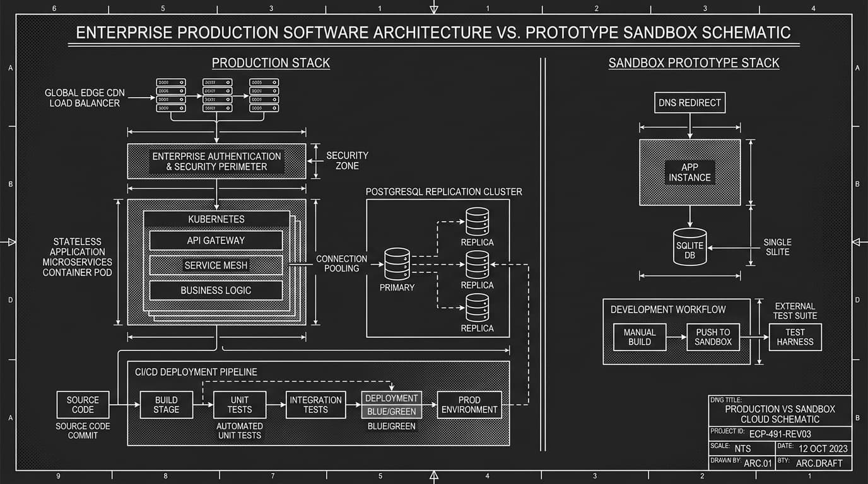Click the Manual Build step box

640,337
